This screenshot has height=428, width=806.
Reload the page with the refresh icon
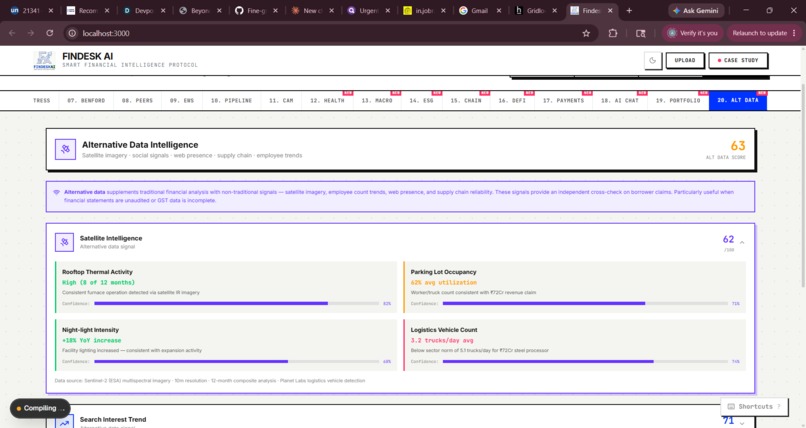[49, 33]
